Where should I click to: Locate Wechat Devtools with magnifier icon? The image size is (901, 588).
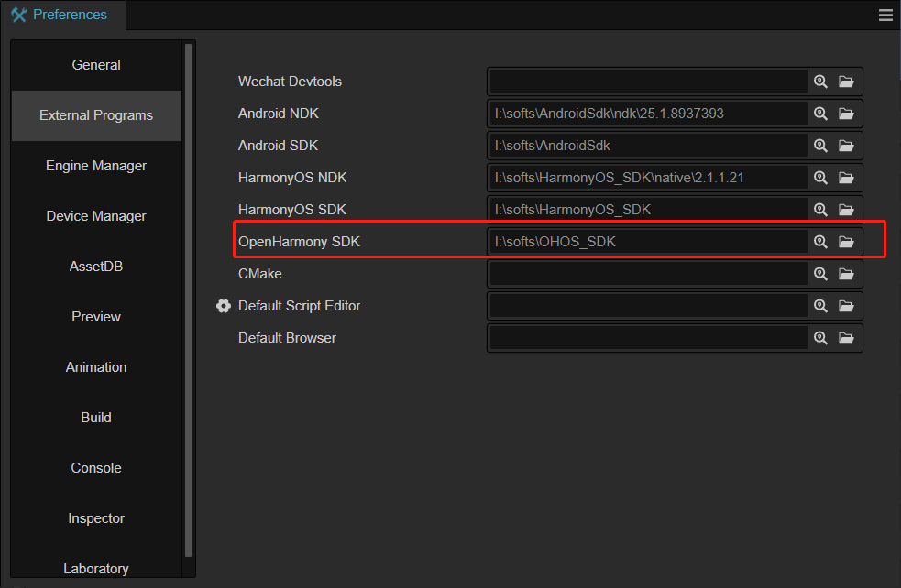click(x=820, y=82)
